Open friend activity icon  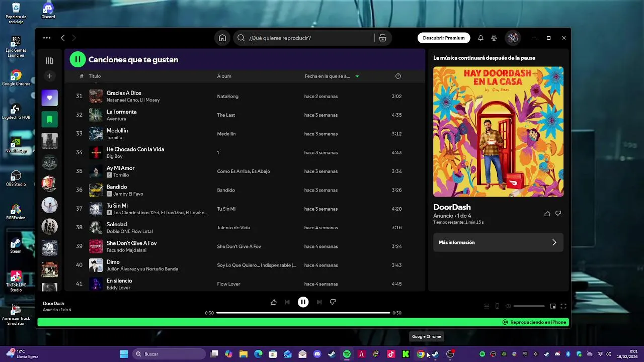tap(494, 38)
